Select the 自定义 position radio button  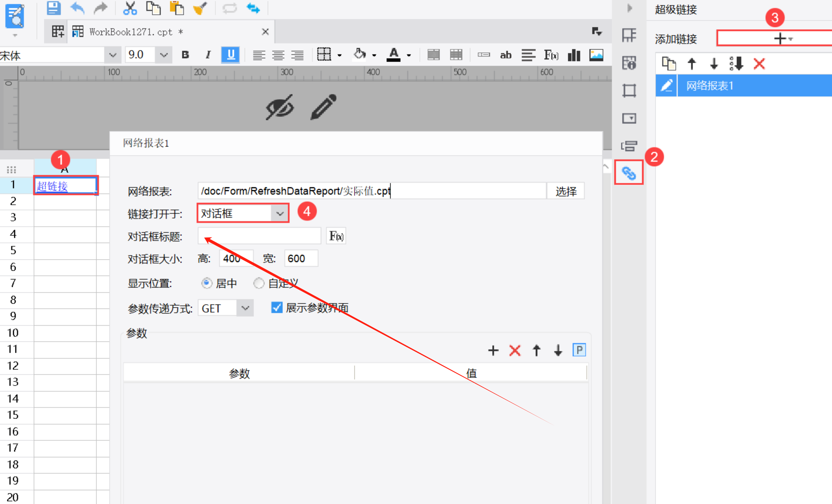click(259, 283)
